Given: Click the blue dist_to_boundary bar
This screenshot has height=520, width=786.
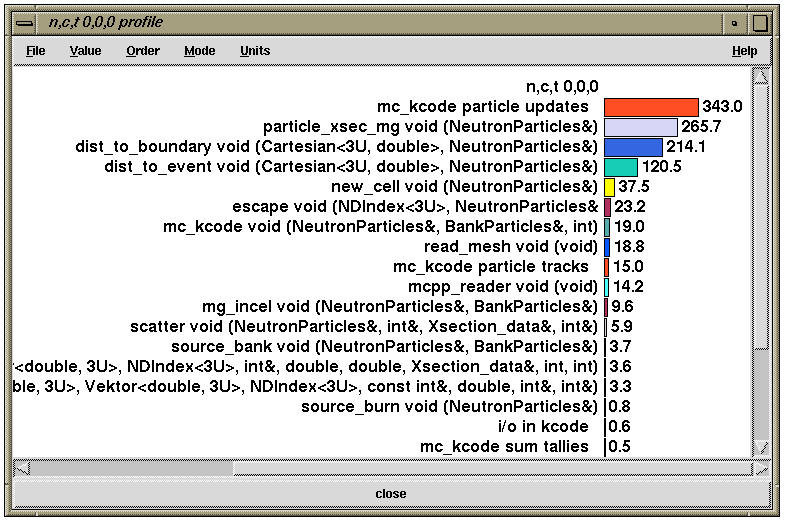Looking at the screenshot, I should pos(634,147).
